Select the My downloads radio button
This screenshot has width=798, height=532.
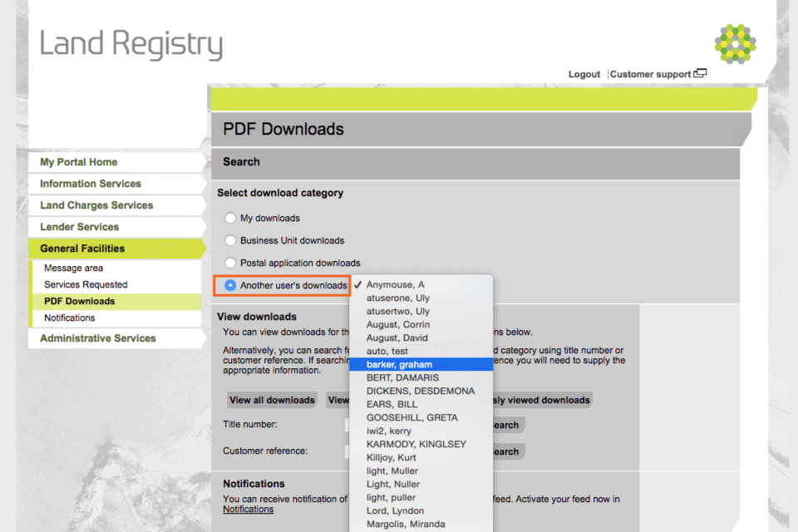(x=230, y=218)
